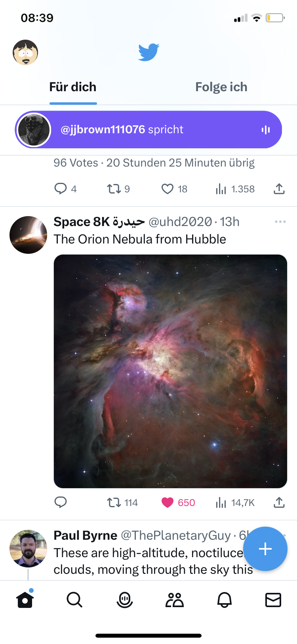
Task: Share the Orion Nebula tweet
Action: [x=279, y=502]
